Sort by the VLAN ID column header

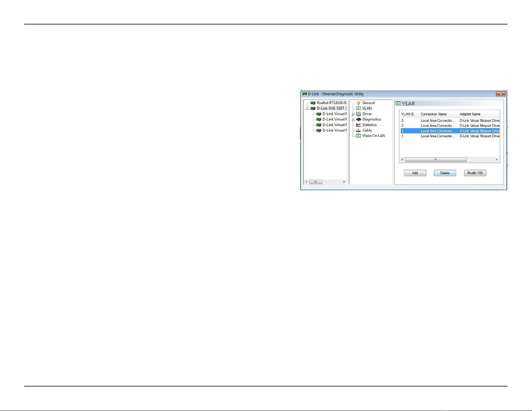(409, 114)
